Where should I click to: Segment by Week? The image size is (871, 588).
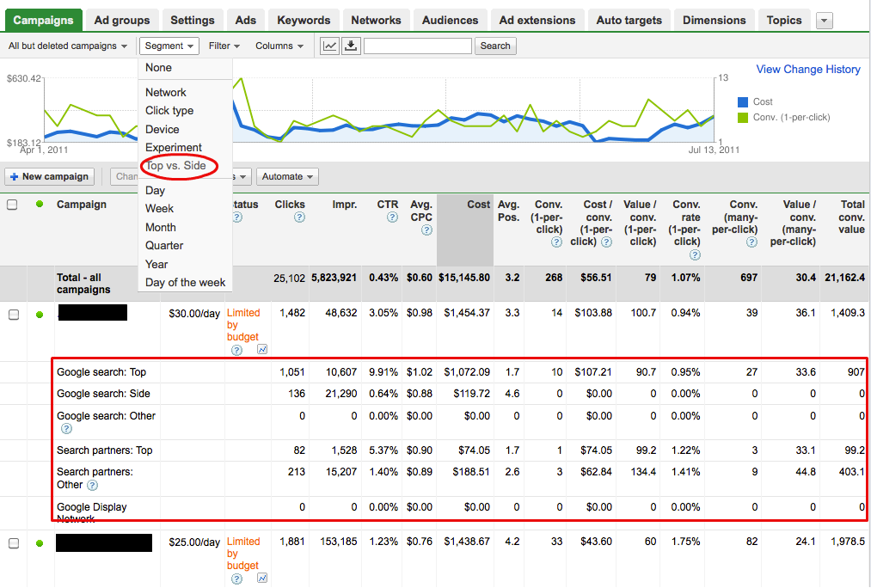[159, 209]
